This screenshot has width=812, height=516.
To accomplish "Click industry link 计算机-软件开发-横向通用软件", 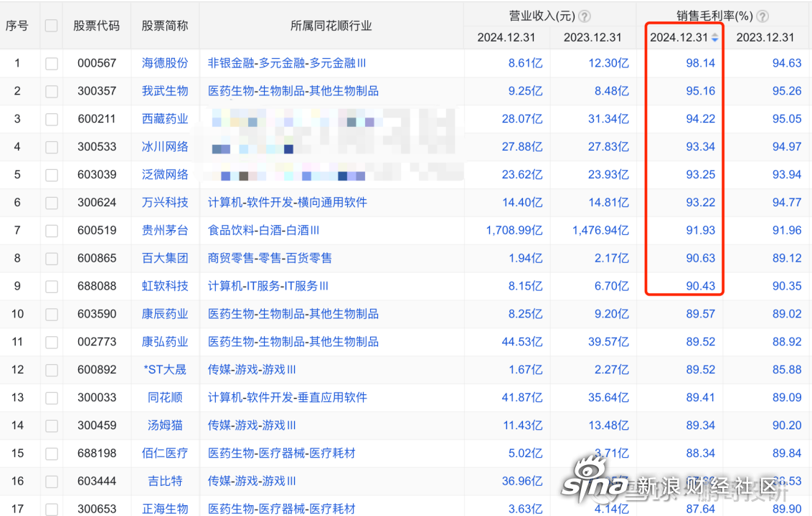I will pos(288,202).
